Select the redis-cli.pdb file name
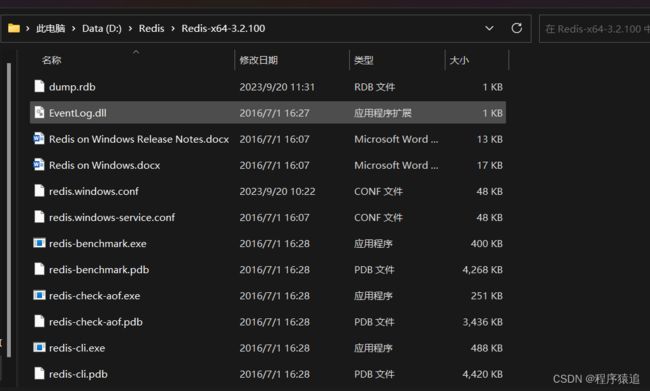 (x=78, y=374)
